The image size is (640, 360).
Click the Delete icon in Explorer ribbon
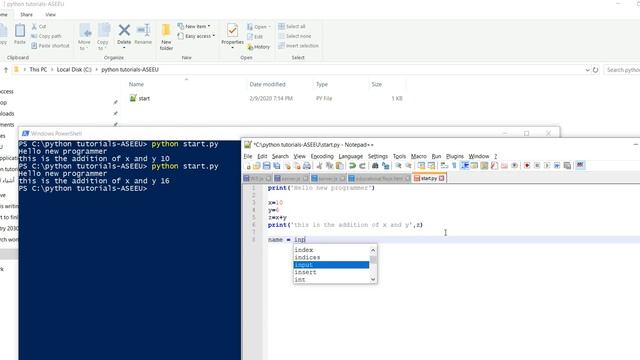tap(124, 34)
